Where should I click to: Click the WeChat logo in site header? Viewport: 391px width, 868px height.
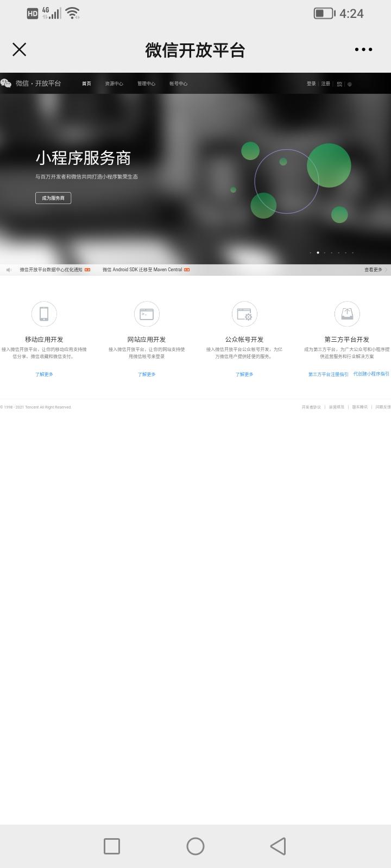(6, 83)
